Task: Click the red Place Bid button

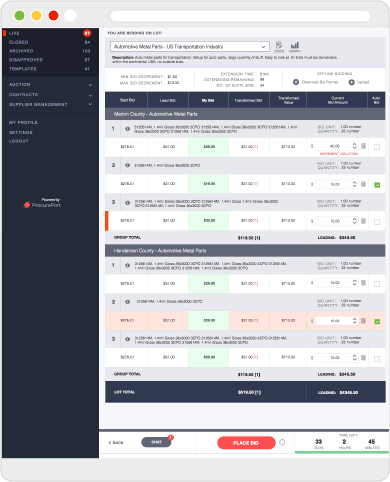Action: click(x=246, y=443)
